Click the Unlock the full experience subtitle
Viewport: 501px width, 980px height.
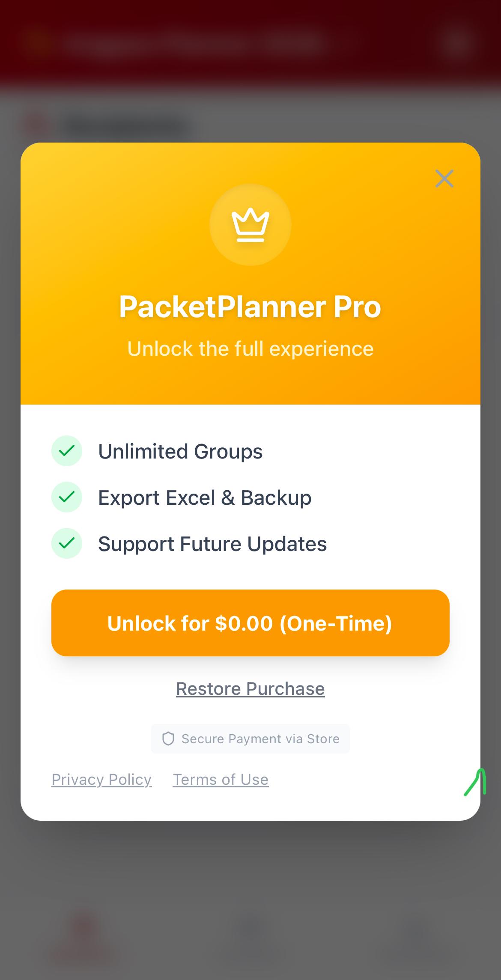(250, 349)
